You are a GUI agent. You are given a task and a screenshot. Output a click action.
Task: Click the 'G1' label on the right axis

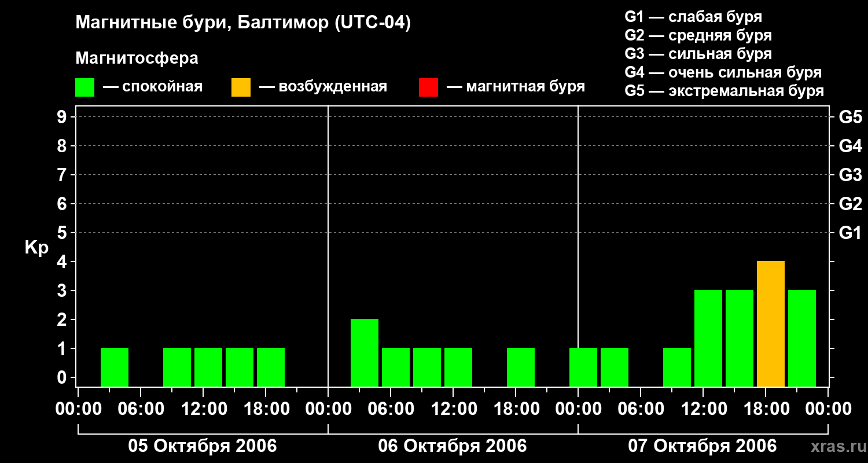(x=851, y=233)
